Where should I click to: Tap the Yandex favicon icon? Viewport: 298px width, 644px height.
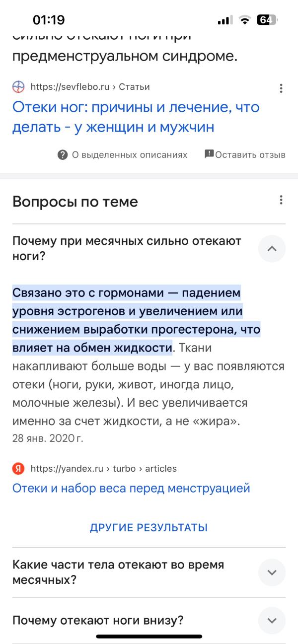coord(18,468)
